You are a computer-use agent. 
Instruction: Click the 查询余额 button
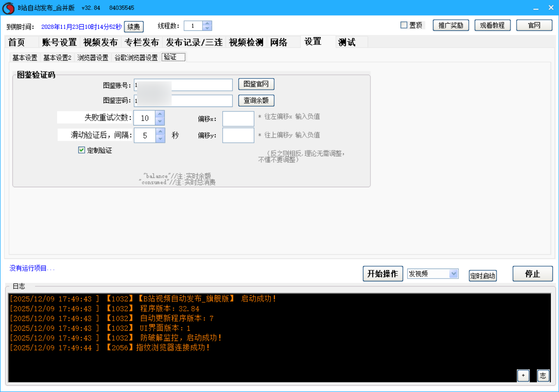pyautogui.click(x=256, y=100)
